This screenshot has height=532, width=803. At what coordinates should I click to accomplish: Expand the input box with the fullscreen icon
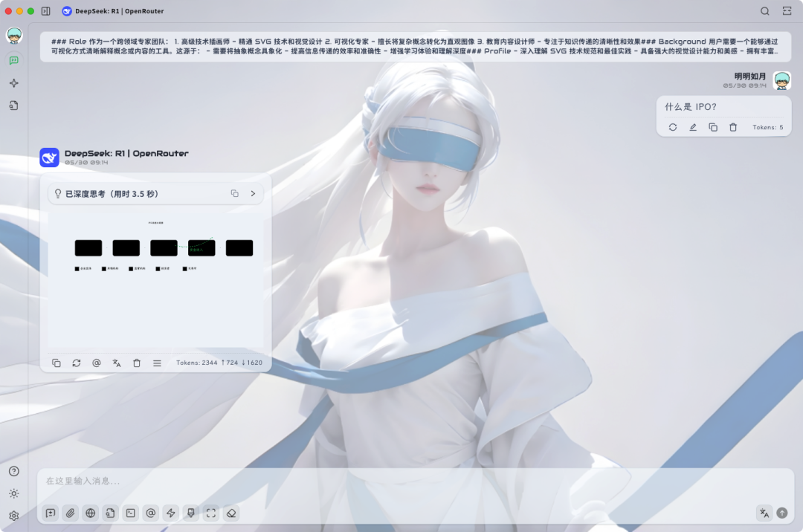pos(211,513)
